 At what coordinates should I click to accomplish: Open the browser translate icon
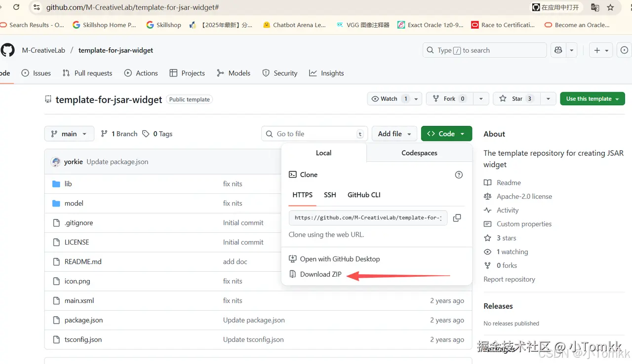595,7
